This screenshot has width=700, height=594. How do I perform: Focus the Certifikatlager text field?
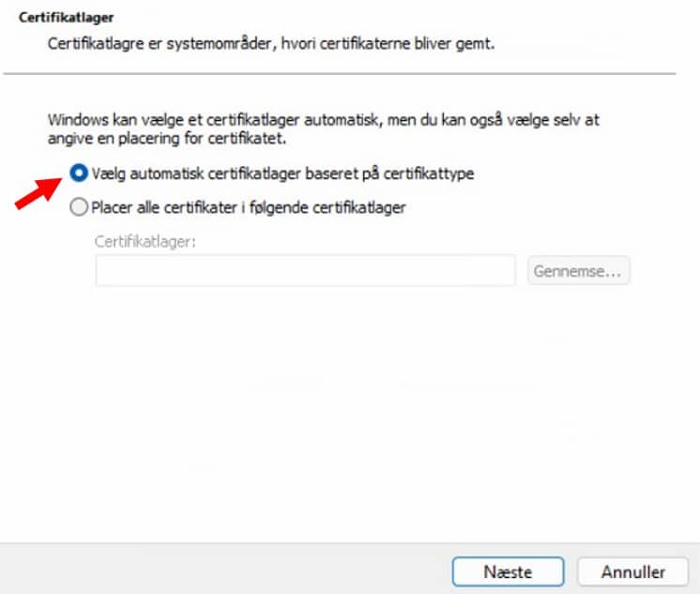[305, 270]
